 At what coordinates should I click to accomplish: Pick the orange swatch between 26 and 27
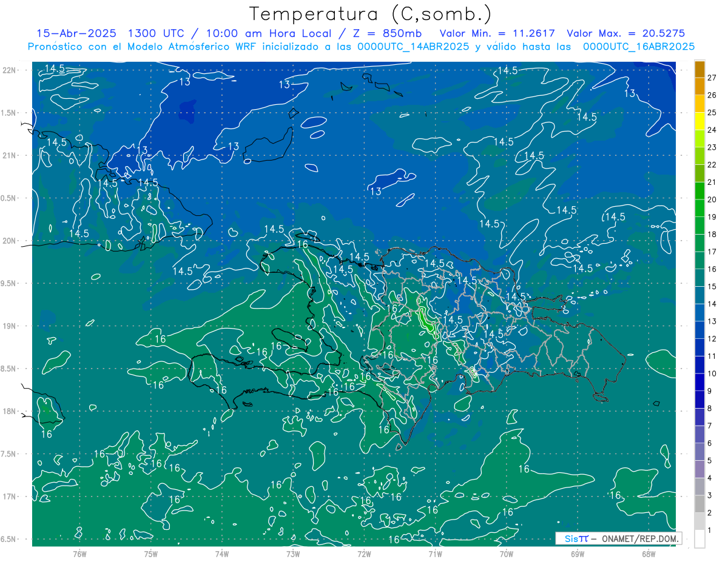tap(699, 87)
